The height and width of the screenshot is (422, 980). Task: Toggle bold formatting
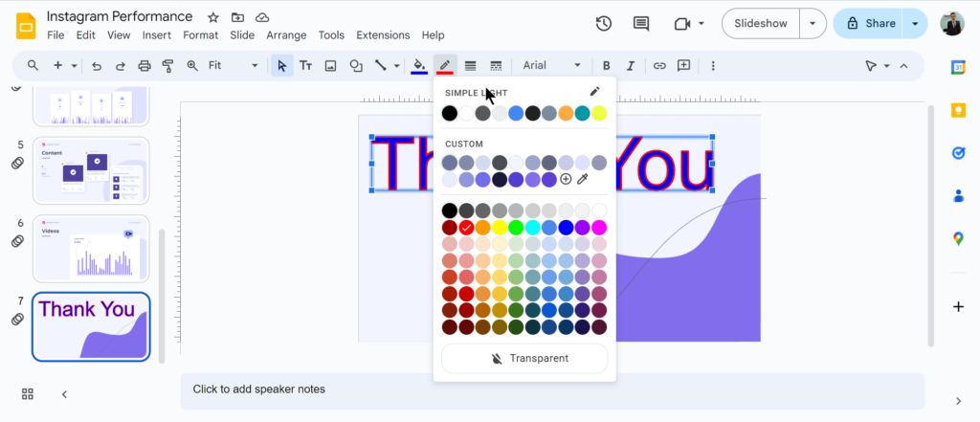click(x=606, y=66)
